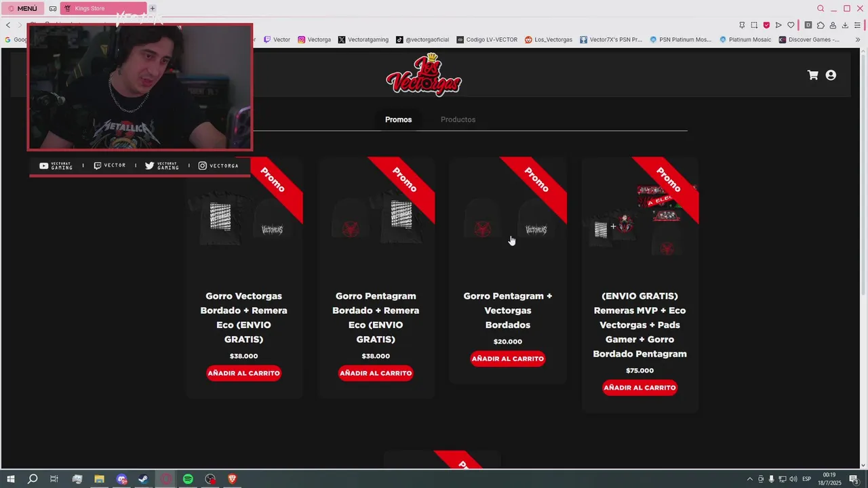Select the Kings Store tab

(103, 8)
